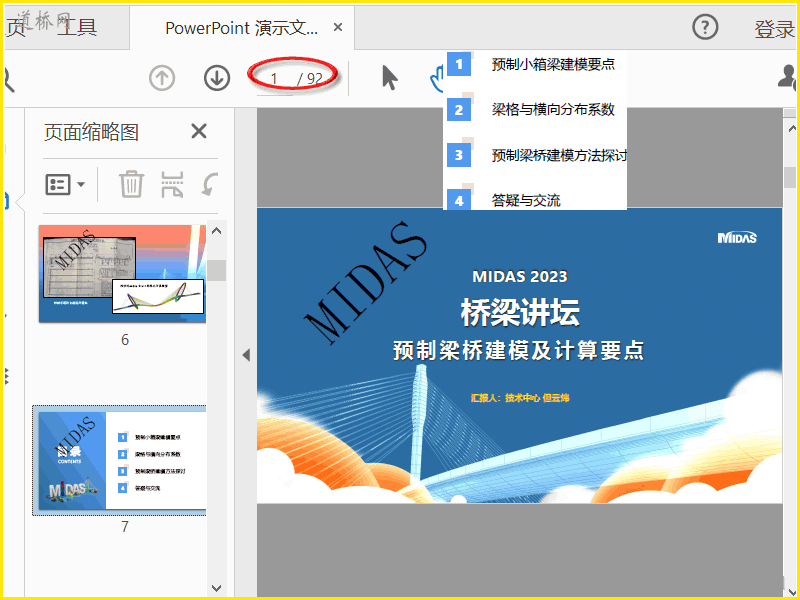Delete page using trash can icon
This screenshot has height=600, width=800.
click(x=132, y=184)
